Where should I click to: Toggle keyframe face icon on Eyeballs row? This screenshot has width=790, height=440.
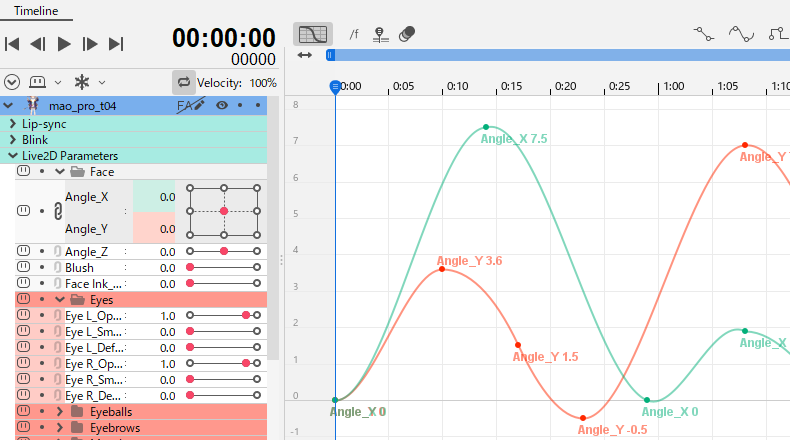pyautogui.click(x=23, y=411)
